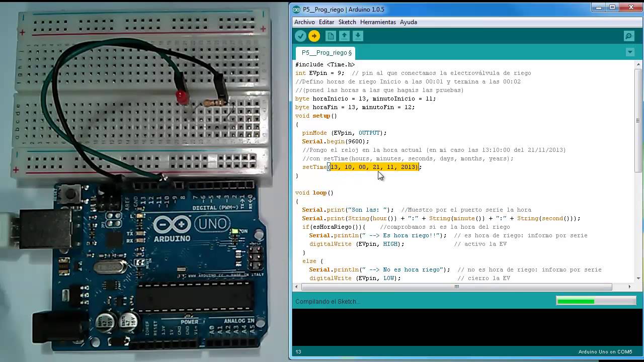Click 'Serial.print("Son las: ");' line
Image resolution: width=644 pixels, height=362 pixels.
(x=348, y=210)
